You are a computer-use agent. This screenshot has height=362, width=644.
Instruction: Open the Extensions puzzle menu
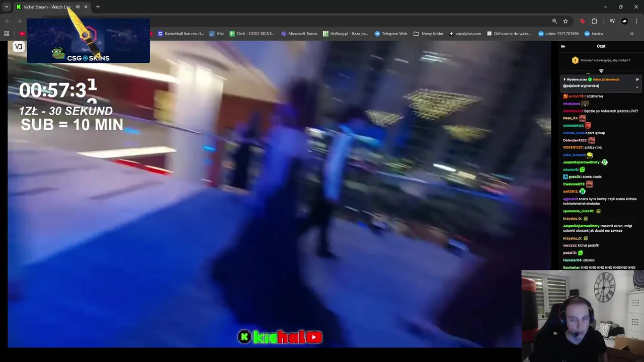coord(595,21)
